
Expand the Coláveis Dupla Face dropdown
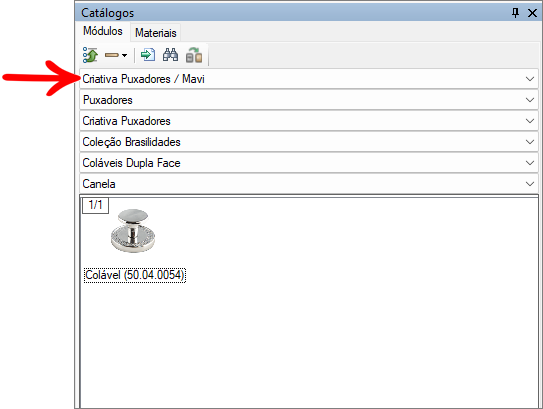[x=309, y=163]
